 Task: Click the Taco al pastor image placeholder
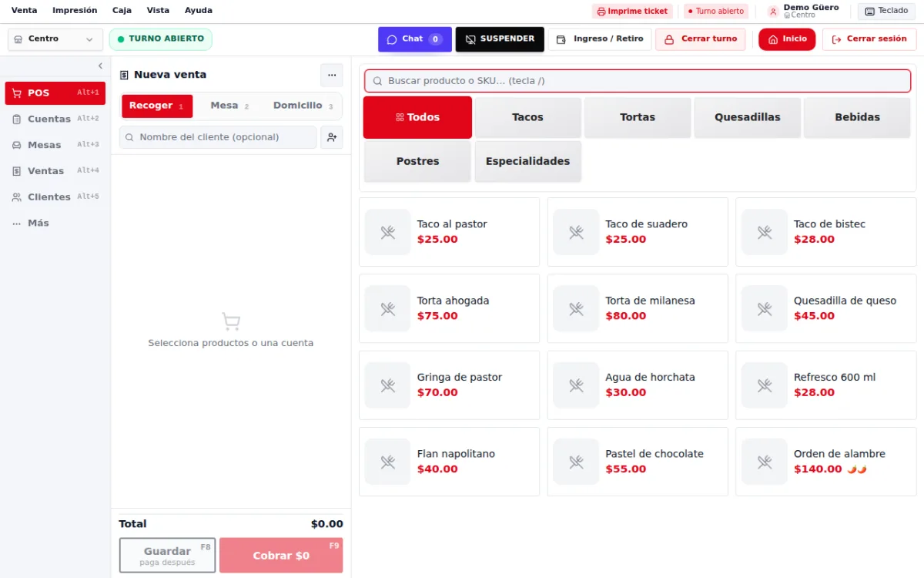coord(388,232)
